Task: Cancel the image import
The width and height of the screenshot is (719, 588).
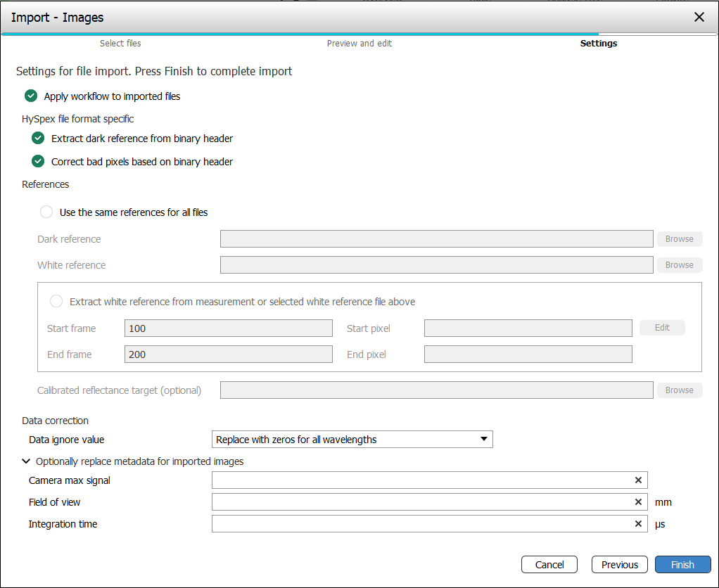Action: point(549,565)
